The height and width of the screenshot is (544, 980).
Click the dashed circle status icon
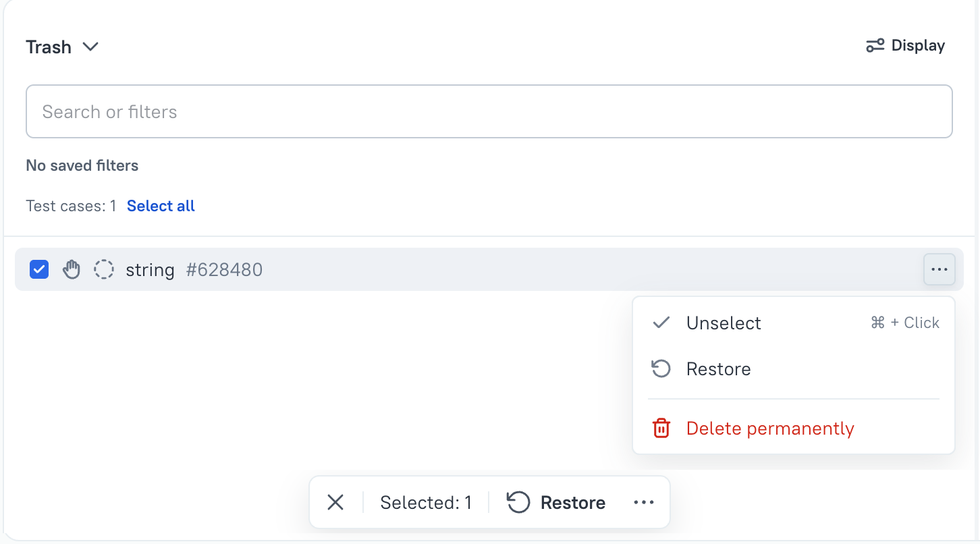click(104, 270)
